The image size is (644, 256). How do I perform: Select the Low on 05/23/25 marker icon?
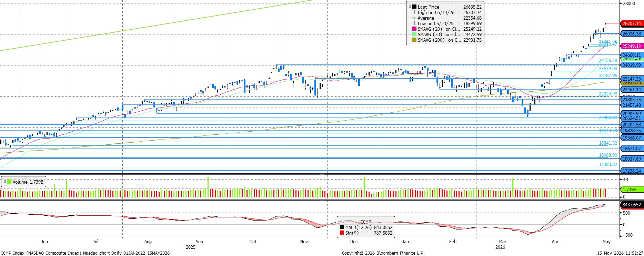pyautogui.click(x=414, y=23)
